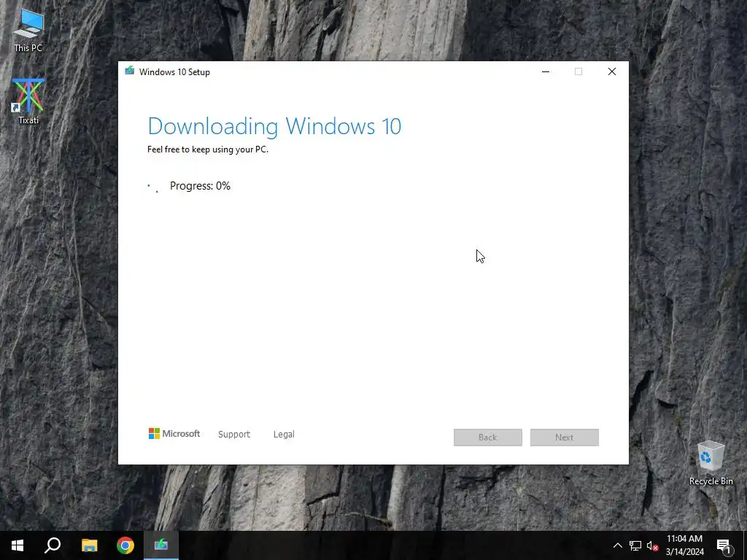
Task: Click 'Feel free to keep using your PC.'
Action: point(208,149)
